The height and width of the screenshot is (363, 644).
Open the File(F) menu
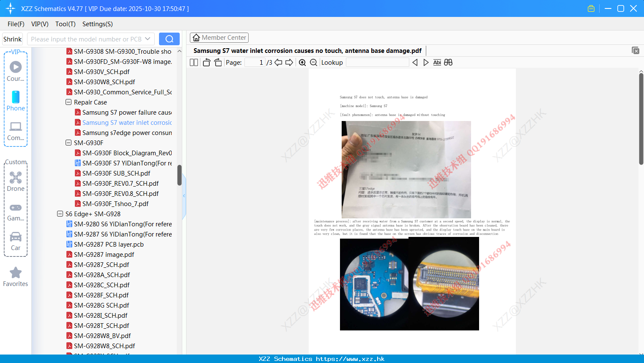click(16, 24)
